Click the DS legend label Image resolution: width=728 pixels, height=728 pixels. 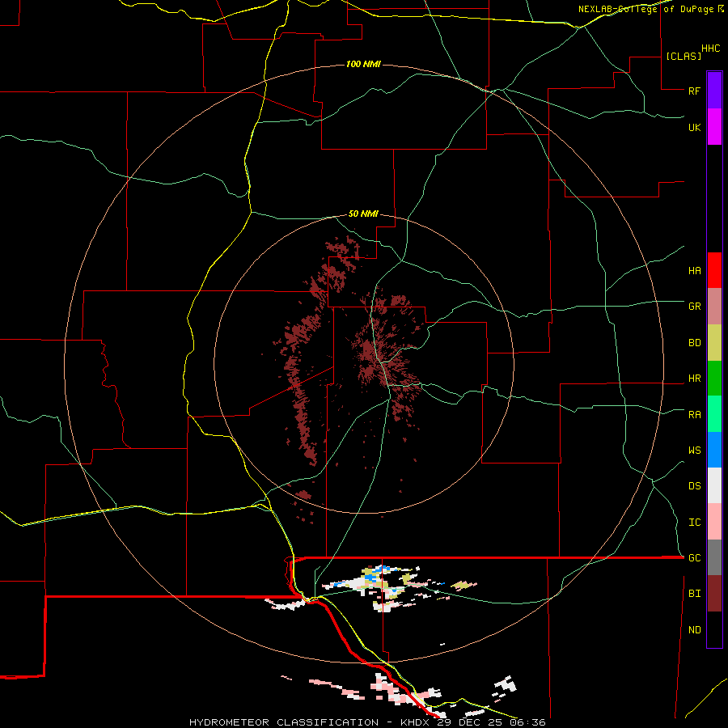tap(694, 486)
